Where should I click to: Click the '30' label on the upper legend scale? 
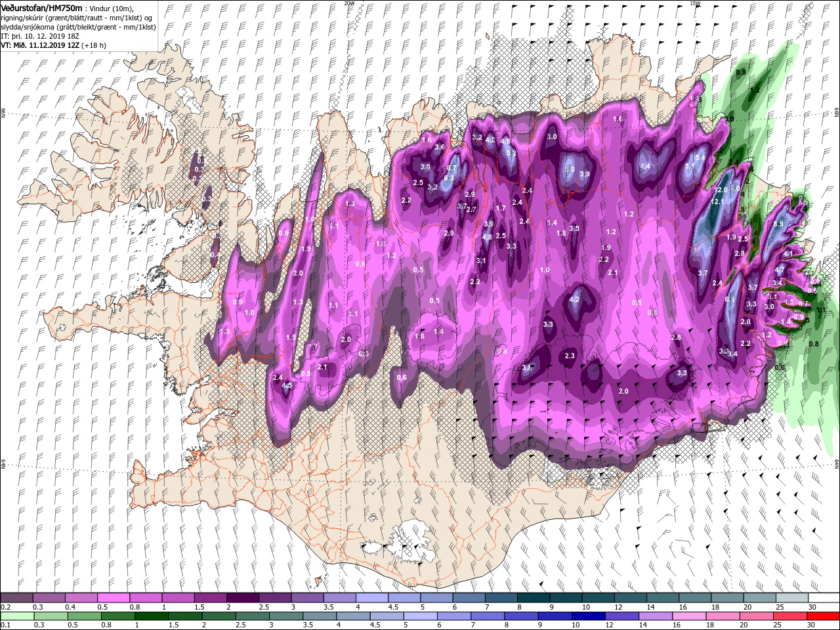coord(812,607)
